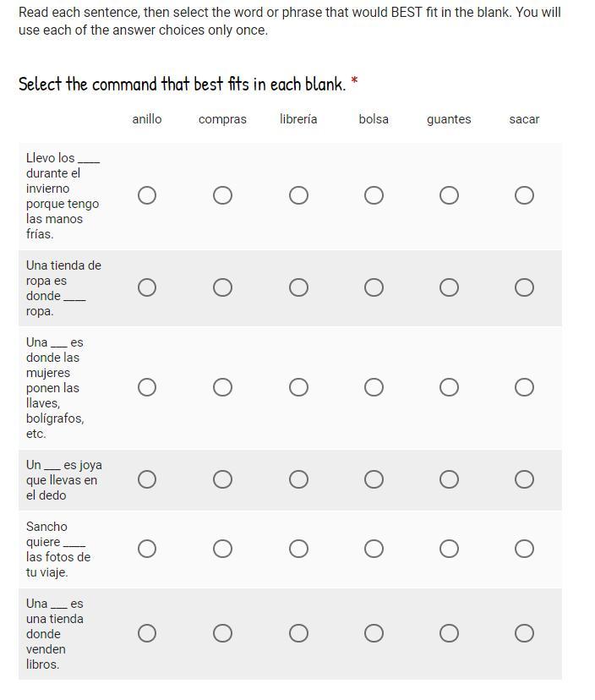Choose guantes for 'venden libros' row

tap(449, 633)
